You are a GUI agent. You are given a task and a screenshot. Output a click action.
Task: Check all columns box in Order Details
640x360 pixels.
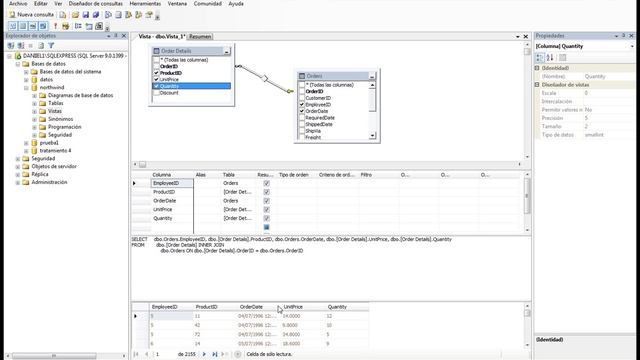[x=156, y=60]
